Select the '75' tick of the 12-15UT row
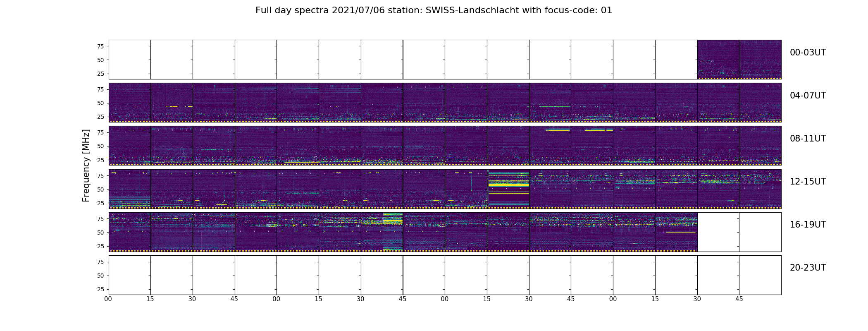This screenshot has height=331, width=868. coord(100,176)
